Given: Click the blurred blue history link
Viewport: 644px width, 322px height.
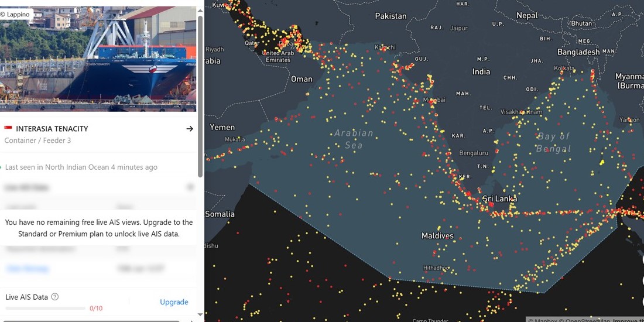Looking at the screenshot, I should (x=27, y=269).
